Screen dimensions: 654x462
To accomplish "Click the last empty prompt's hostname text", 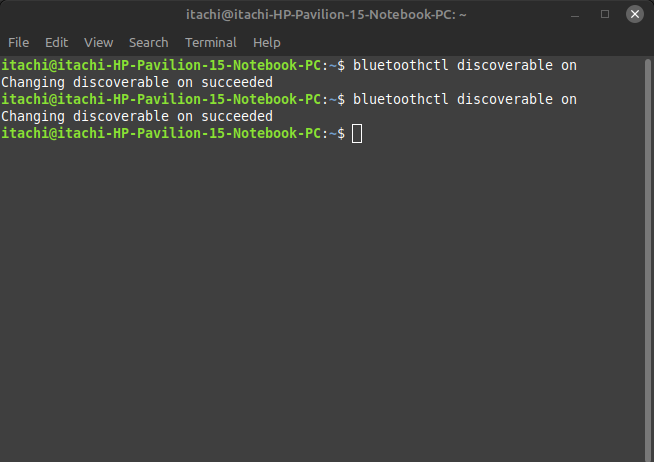I will click(190, 134).
